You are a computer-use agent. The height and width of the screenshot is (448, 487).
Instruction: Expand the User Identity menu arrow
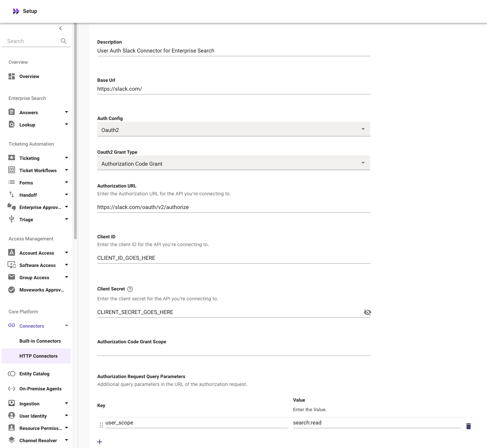click(x=67, y=415)
